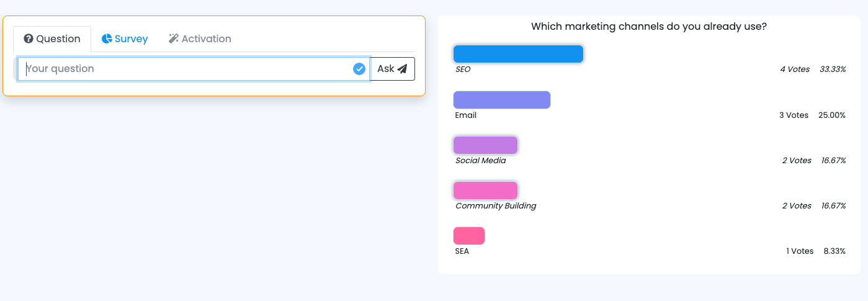Click the periwinkle Email result bar
The height and width of the screenshot is (301, 868).
502,100
